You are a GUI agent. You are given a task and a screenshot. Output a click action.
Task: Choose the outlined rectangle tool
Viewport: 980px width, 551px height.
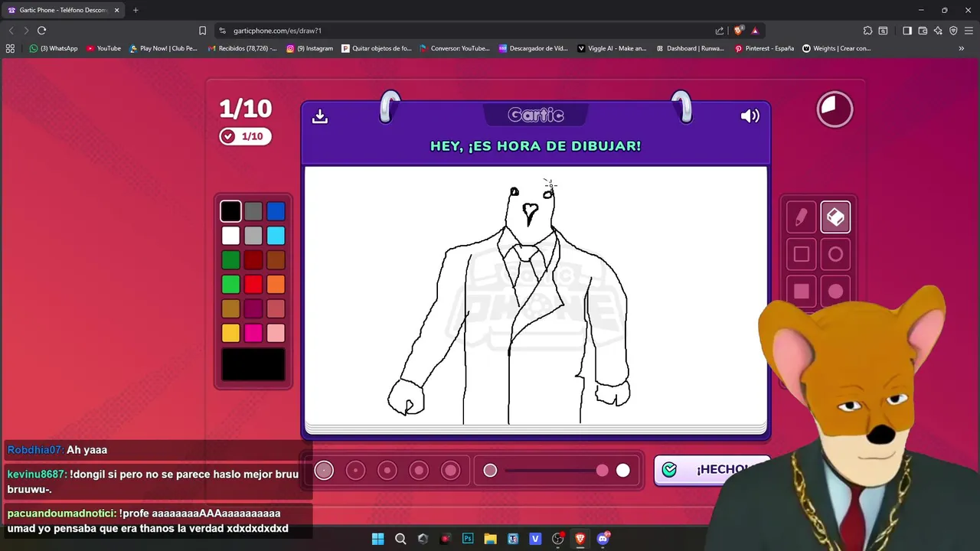pos(801,254)
